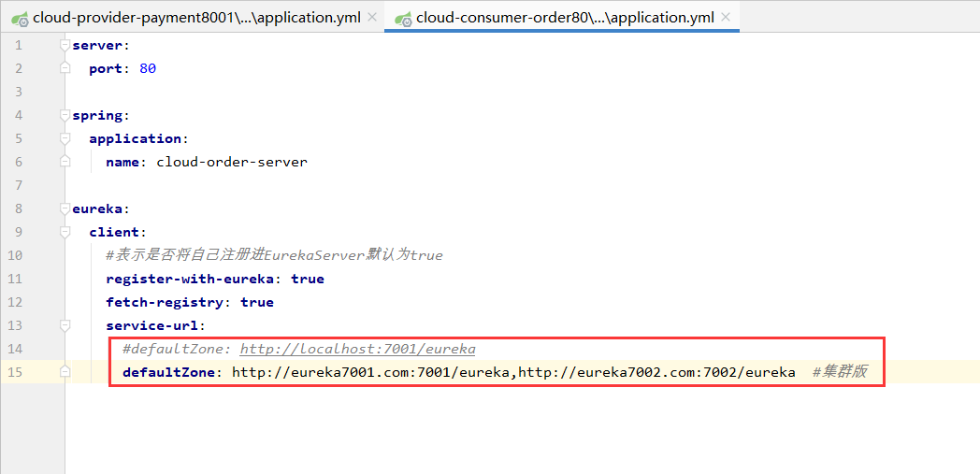Collapse the spring block fold marker
Screen dimensions: 980x474
(x=65, y=115)
